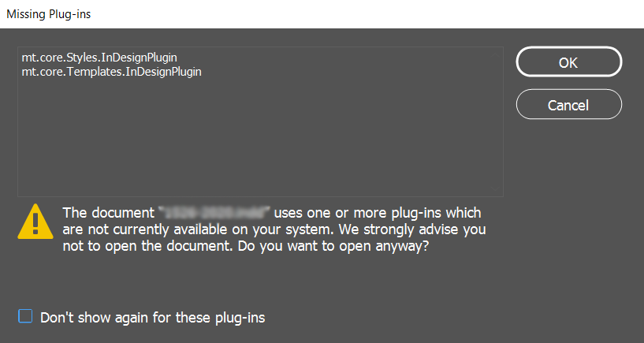Click the words The document in the message
This screenshot has width=644, height=343.
109,213
